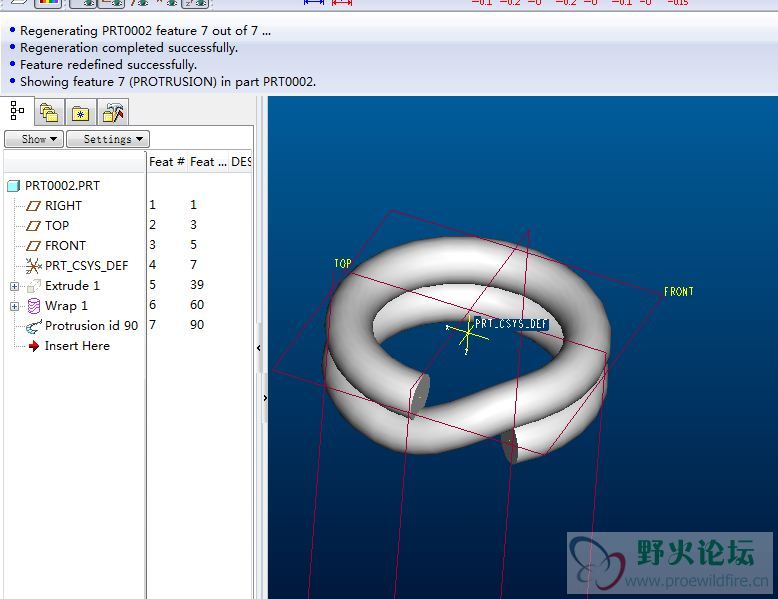Open the Folder Browser navigator tab
This screenshot has height=599, width=778.
(x=49, y=113)
